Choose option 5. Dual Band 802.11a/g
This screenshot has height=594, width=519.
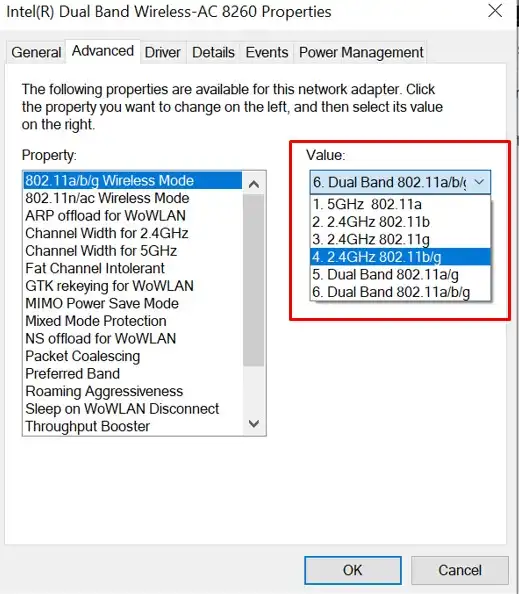pyautogui.click(x=400, y=274)
